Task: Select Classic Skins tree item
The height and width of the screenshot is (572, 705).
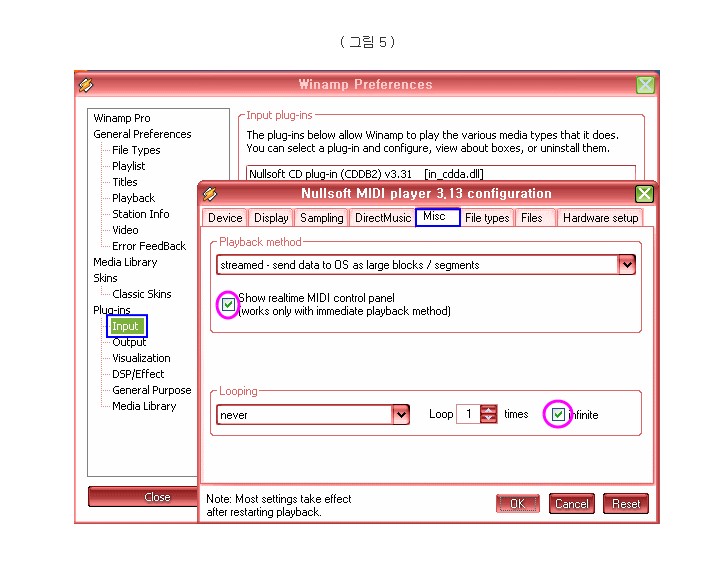Action: [x=142, y=294]
